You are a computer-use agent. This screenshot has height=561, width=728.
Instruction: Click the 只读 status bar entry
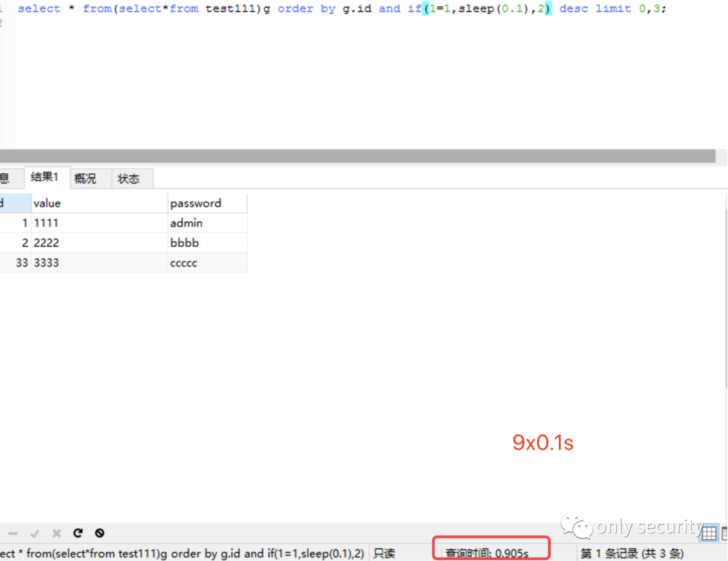[x=384, y=554]
